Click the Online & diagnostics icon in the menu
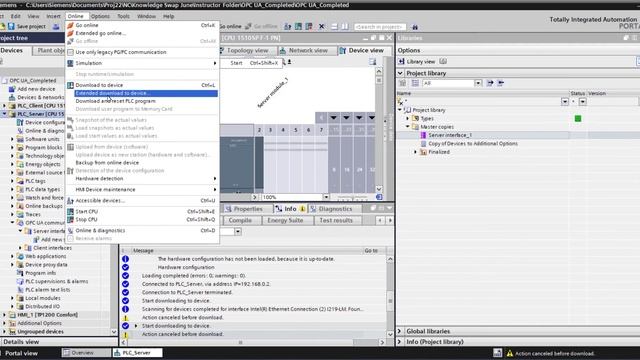This screenshot has width=640, height=360. pos(70,231)
